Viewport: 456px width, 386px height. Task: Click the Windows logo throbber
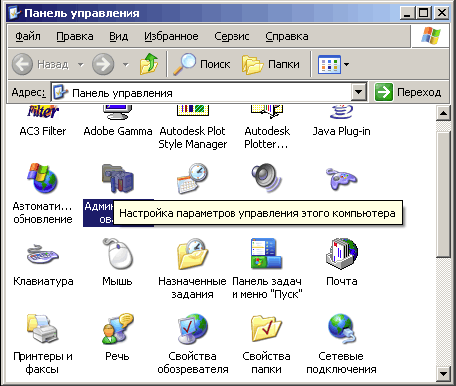click(430, 36)
